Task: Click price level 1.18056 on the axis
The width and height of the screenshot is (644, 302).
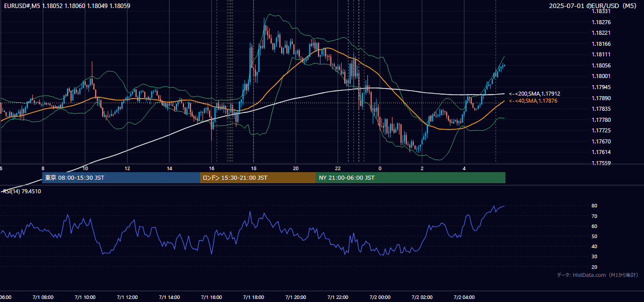Action: 601,65
